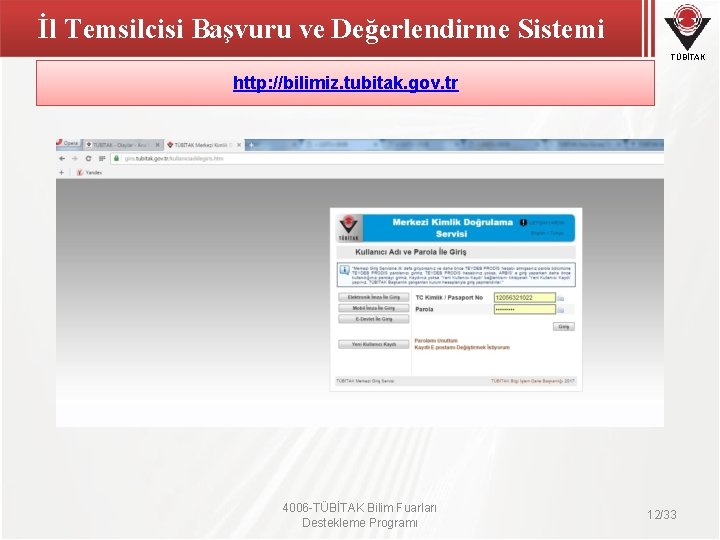The height and width of the screenshot is (540, 720).
Task: Click Elektronik İmza İle Giriş button
Action: [x=374, y=297]
